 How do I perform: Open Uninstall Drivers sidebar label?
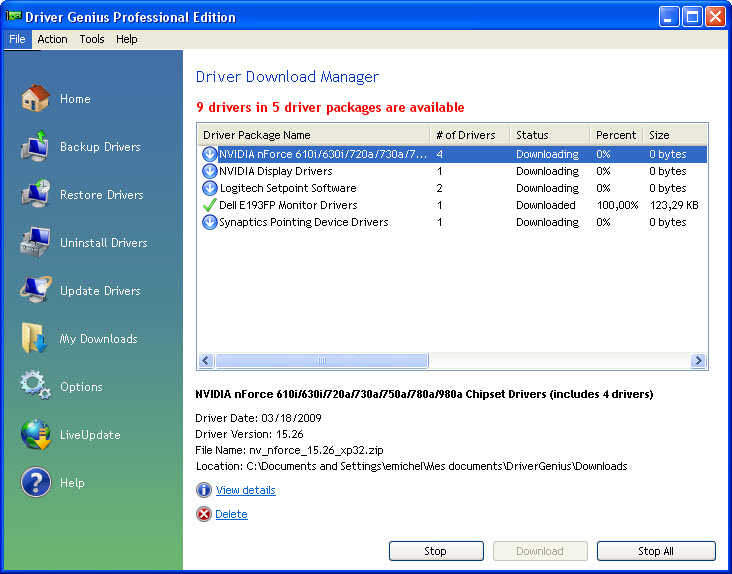104,243
